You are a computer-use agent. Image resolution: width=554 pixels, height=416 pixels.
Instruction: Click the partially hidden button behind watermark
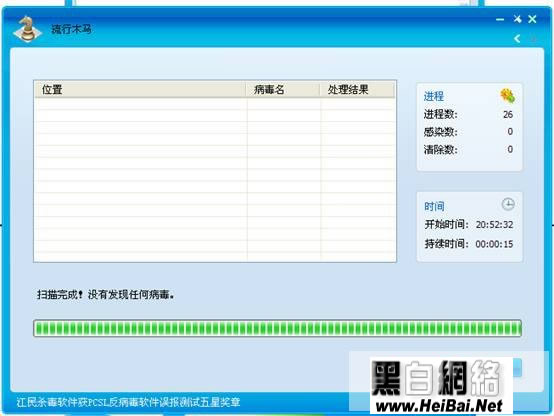(x=517, y=368)
